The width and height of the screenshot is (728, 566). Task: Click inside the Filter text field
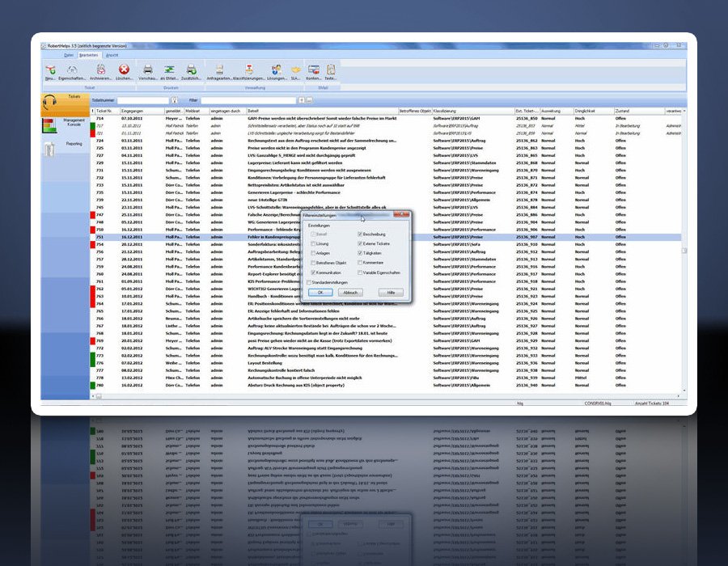[x=248, y=101]
